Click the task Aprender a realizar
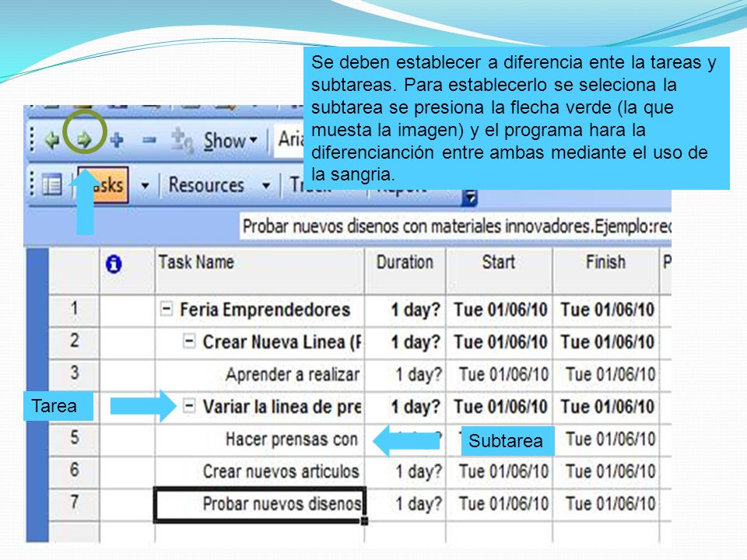747x560 pixels. pos(293,375)
